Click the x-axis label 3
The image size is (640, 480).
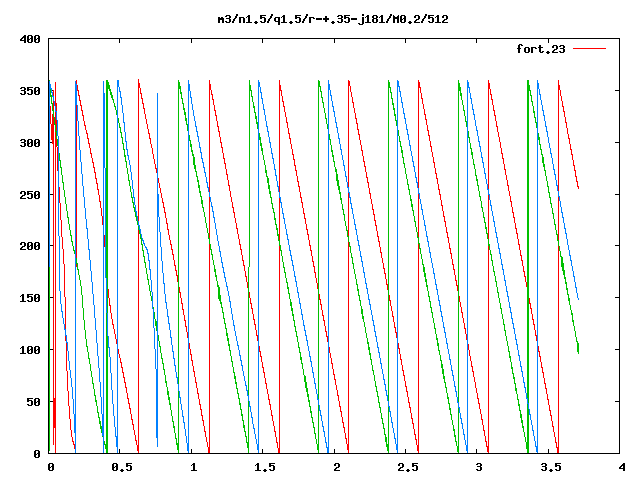point(479,467)
